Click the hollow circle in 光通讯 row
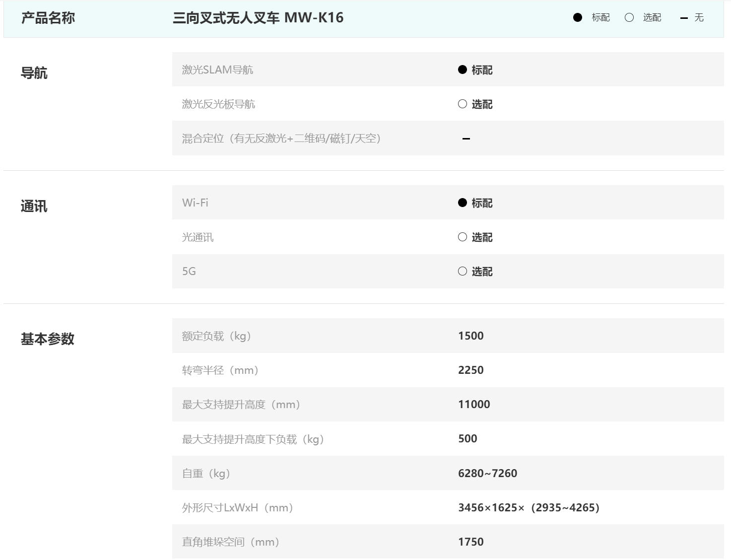This screenshot has width=731, height=560. click(x=462, y=237)
